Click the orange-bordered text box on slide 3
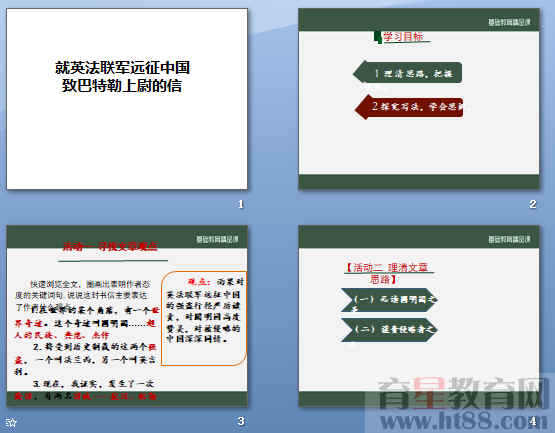This screenshot has height=433, width=555. coord(204,318)
